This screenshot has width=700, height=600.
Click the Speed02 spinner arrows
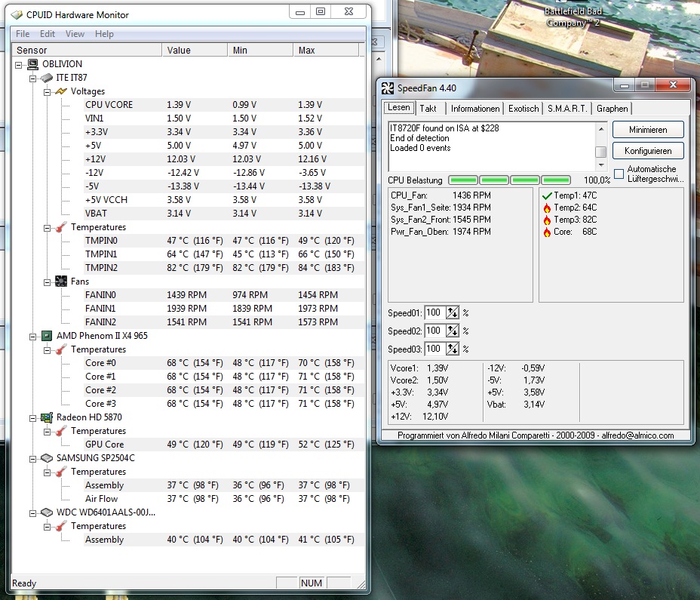[x=453, y=331]
